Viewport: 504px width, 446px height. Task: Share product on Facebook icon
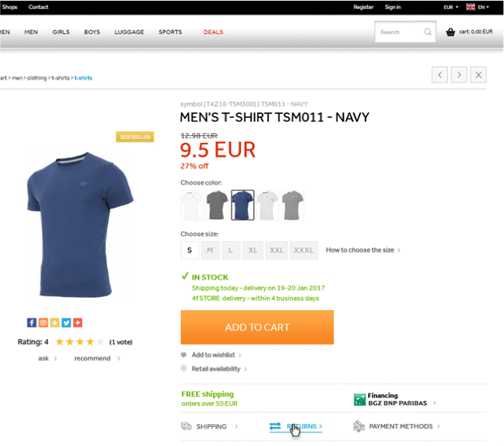[31, 323]
